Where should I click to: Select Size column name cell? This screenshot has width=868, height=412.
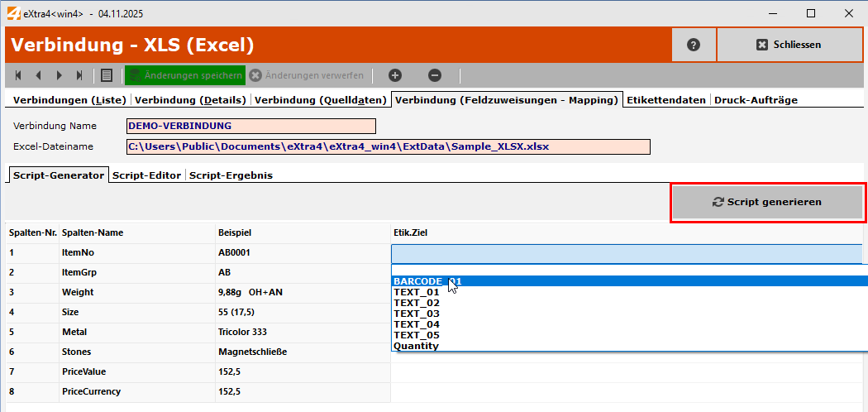click(136, 313)
